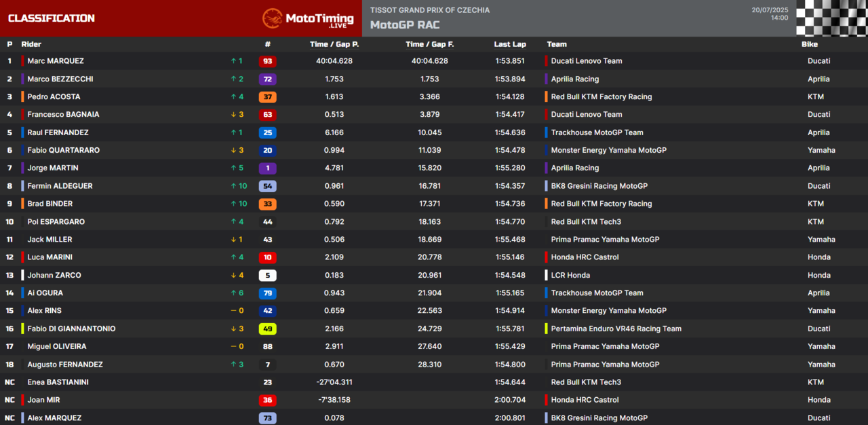Image resolution: width=868 pixels, height=425 pixels.
Task: Click Jorge Martin's last lap 1:55.280
Action: pyautogui.click(x=510, y=168)
